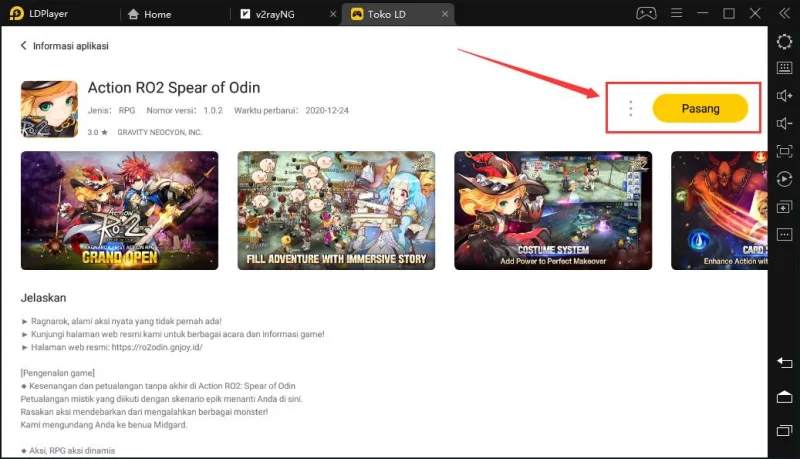This screenshot has height=459, width=800.
Task: Open the Grand Open screenshot
Action: [x=119, y=211]
